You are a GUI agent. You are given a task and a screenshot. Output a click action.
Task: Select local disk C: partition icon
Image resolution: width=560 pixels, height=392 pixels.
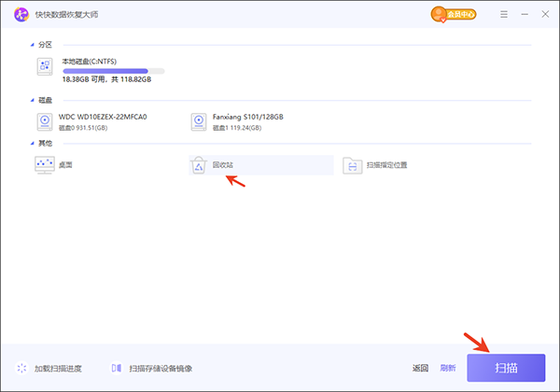(x=45, y=66)
